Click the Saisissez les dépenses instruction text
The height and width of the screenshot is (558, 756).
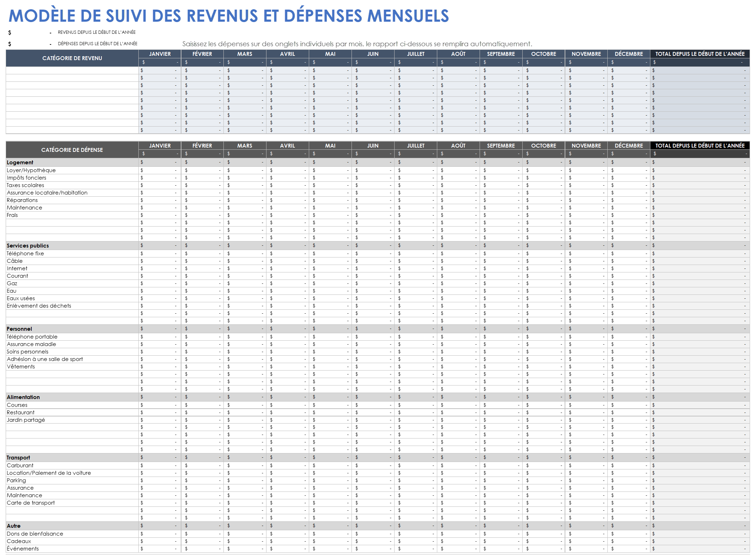point(357,44)
